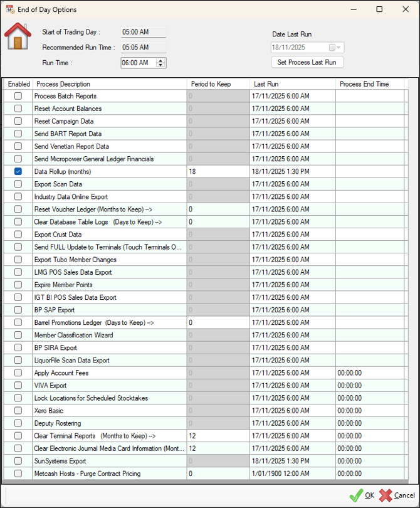Click the red X Cancel icon
The width and height of the screenshot is (420, 508).
386,495
